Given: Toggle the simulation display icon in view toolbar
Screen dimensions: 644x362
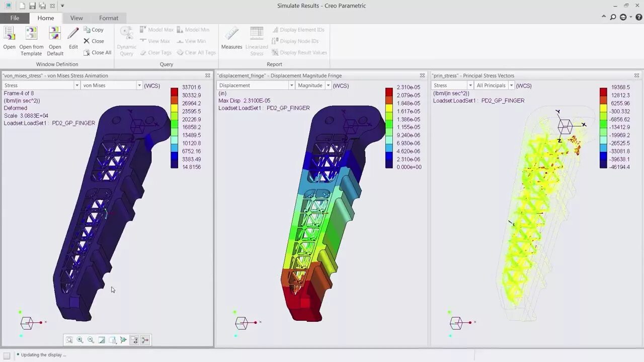Looking at the screenshot, I should (x=145, y=340).
